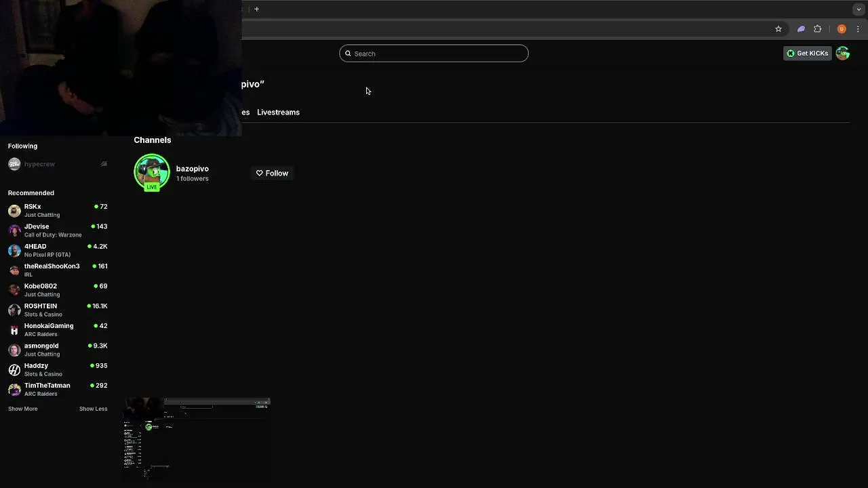The height and width of the screenshot is (488, 868).
Task: Bookmark this page with the star icon
Action: tap(778, 29)
